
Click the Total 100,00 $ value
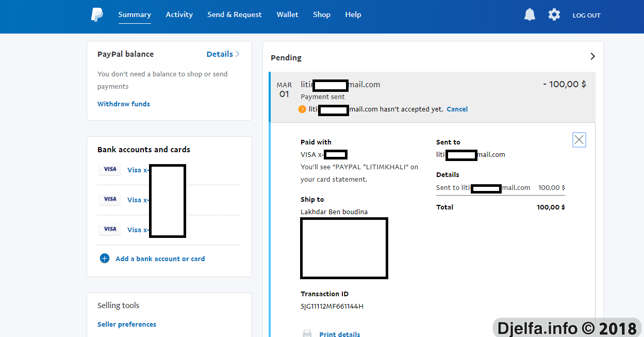point(551,207)
